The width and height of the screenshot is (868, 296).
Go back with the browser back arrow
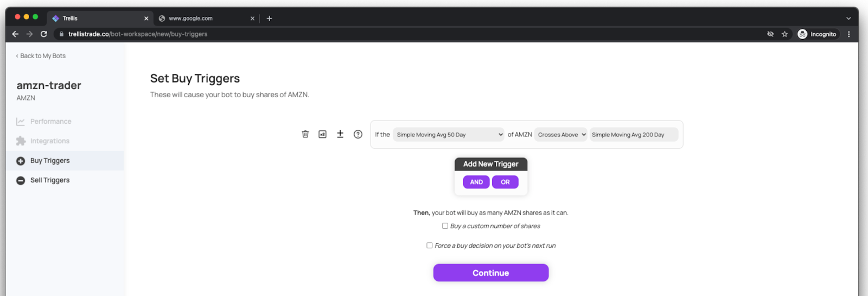15,34
